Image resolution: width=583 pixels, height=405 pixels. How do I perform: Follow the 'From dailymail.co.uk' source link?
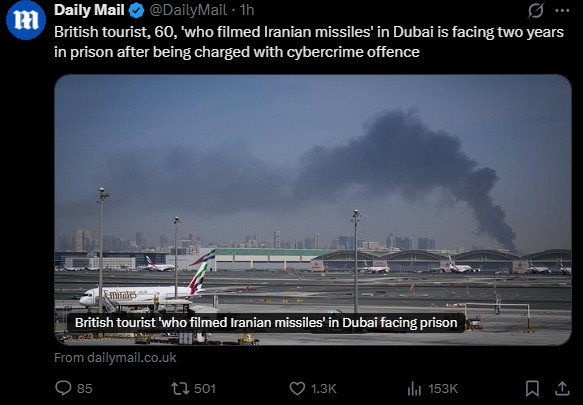pyautogui.click(x=115, y=357)
